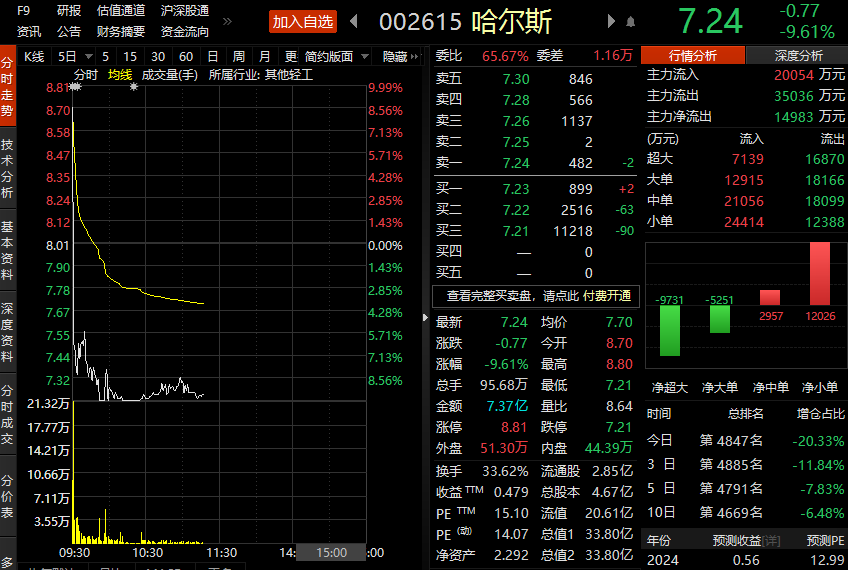
Task: Click 卖五 price 7.30
Action: pos(516,79)
